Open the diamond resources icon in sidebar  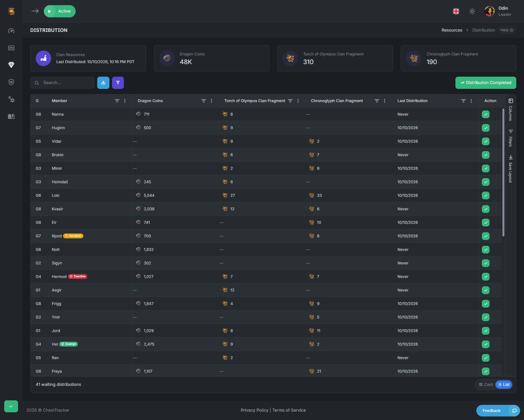[11, 65]
